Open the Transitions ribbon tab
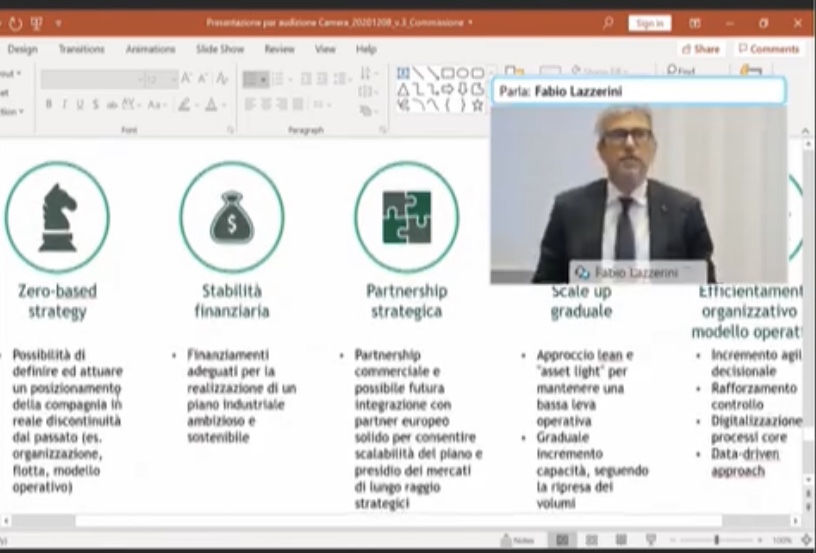Image resolution: width=816 pixels, height=553 pixels. pyautogui.click(x=81, y=49)
